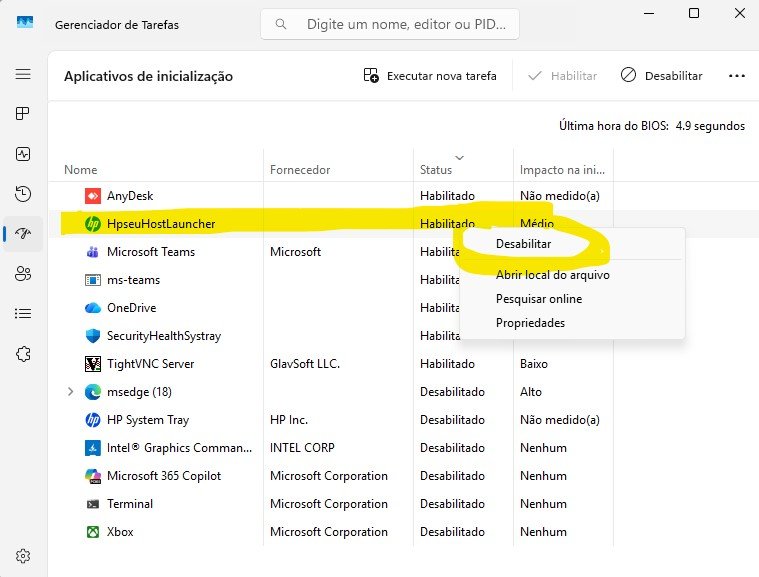Open Propriedades from the context menu
The width and height of the screenshot is (759, 577).
click(530, 323)
